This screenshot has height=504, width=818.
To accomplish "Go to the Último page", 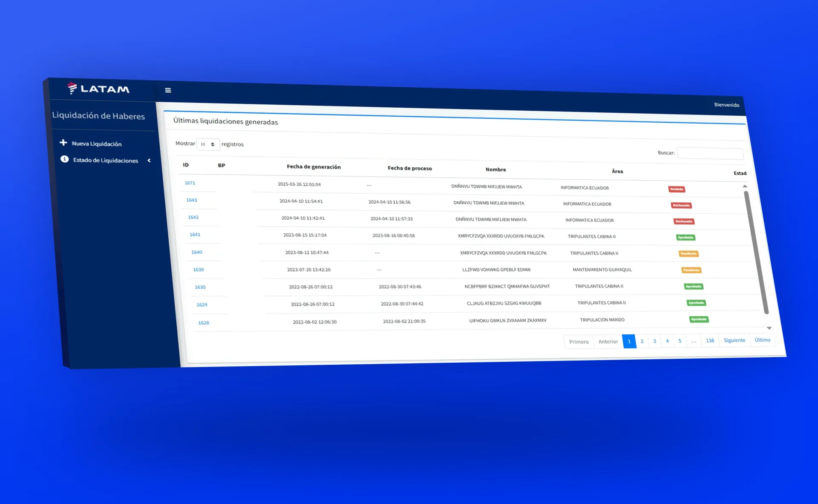I will click(762, 340).
